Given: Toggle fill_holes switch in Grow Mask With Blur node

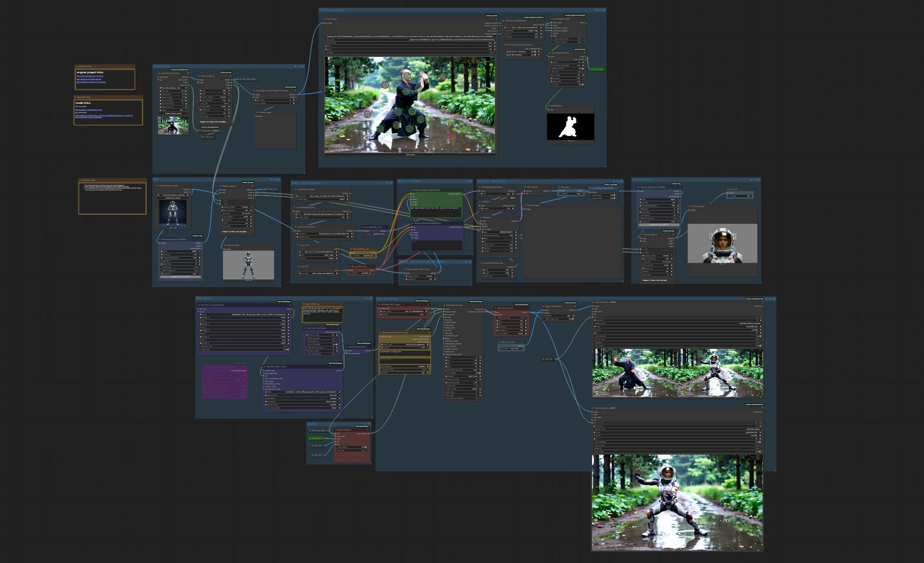Looking at the screenshot, I should pos(583,84).
